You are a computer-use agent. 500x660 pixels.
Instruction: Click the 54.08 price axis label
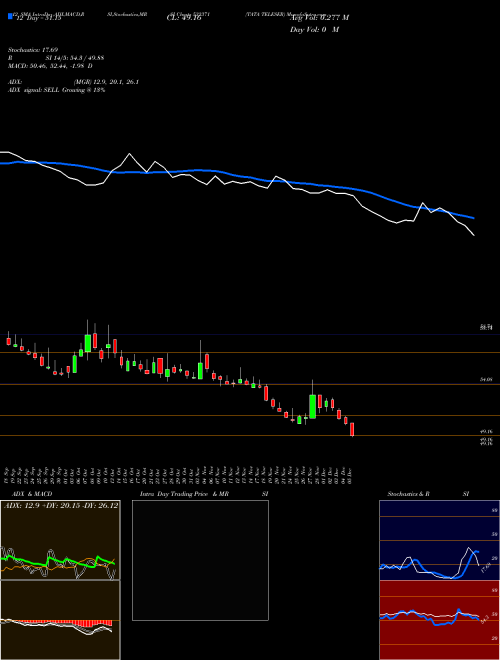point(486,380)
